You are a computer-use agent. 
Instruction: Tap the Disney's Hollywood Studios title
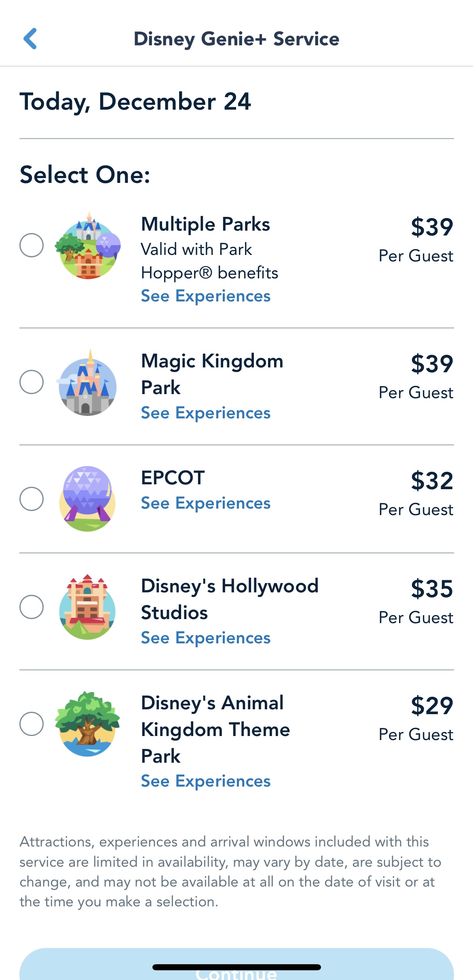click(230, 599)
